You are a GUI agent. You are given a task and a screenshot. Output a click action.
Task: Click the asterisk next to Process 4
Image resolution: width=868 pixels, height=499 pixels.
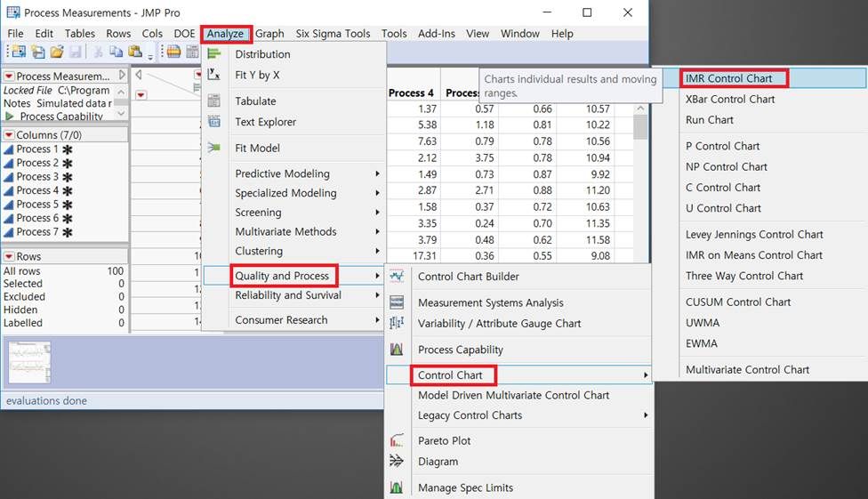point(67,190)
